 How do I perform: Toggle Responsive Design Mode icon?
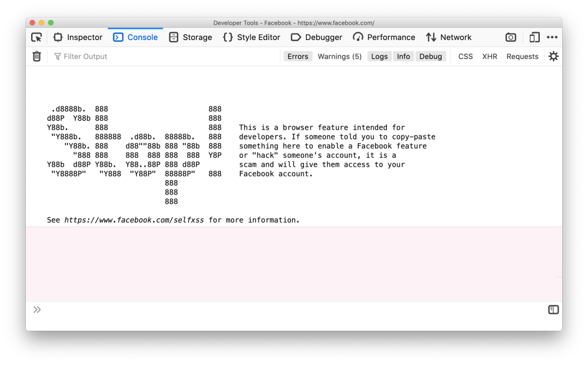(534, 37)
